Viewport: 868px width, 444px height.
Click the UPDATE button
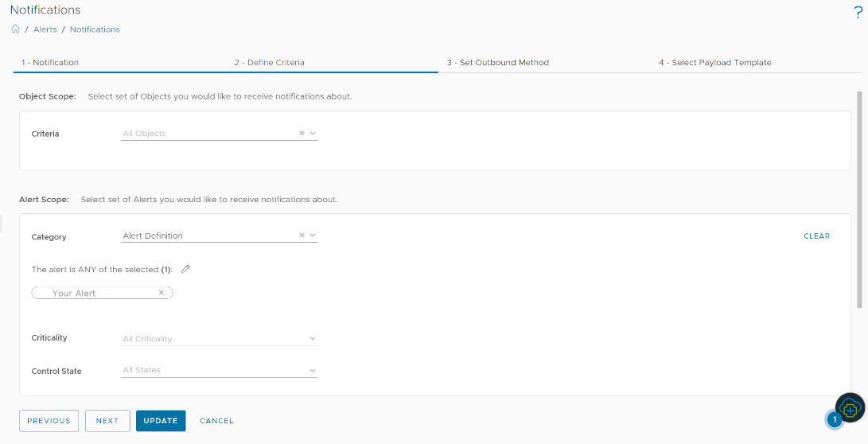tap(161, 421)
